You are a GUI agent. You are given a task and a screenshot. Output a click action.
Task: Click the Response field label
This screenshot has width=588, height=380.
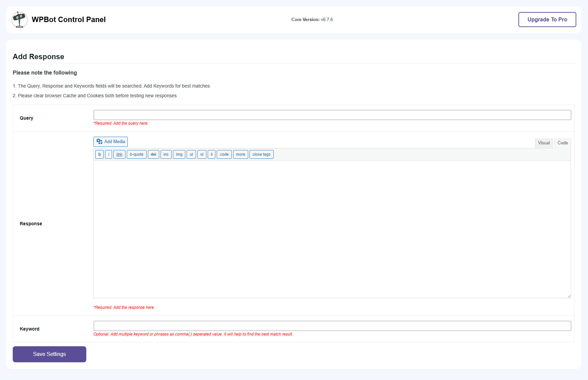coord(31,224)
